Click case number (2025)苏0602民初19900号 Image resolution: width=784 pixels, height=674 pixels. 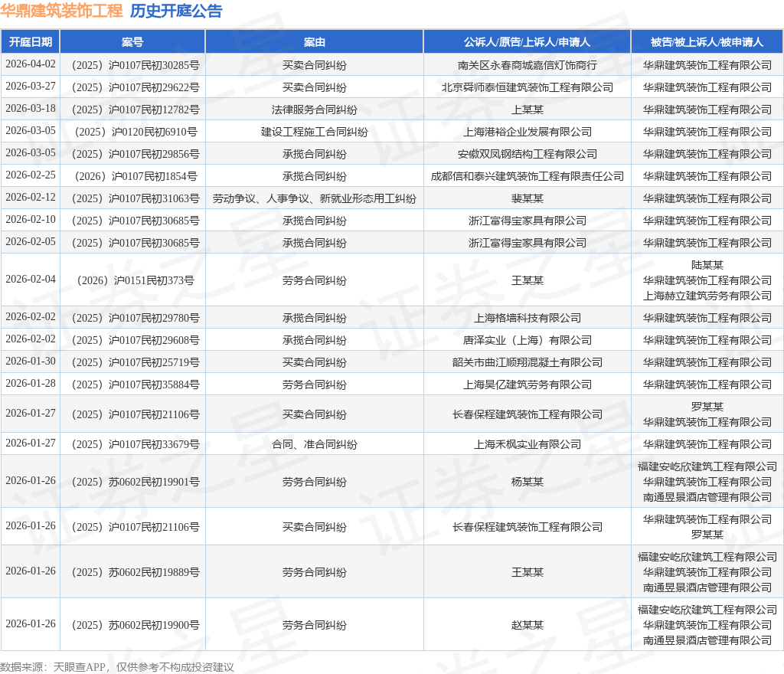click(x=132, y=626)
